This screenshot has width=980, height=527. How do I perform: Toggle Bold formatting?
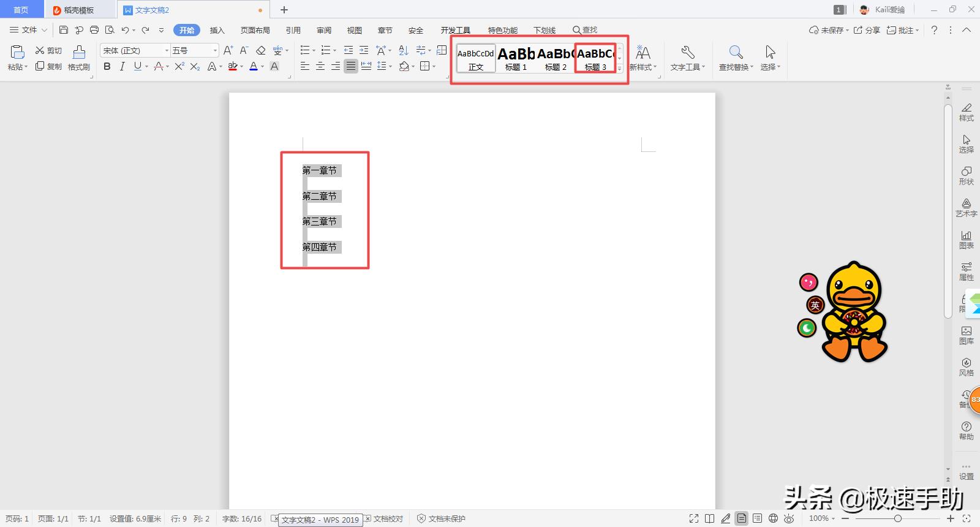pos(107,66)
